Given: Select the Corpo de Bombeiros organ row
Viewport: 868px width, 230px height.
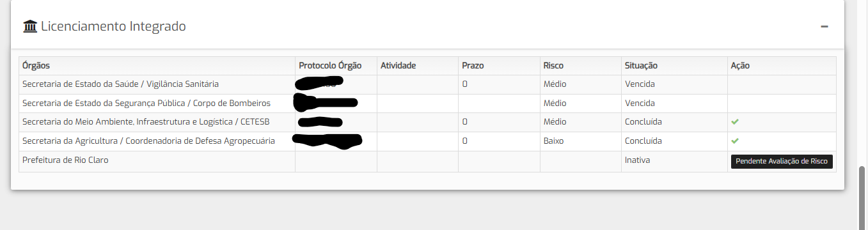Looking at the screenshot, I should pos(427,103).
